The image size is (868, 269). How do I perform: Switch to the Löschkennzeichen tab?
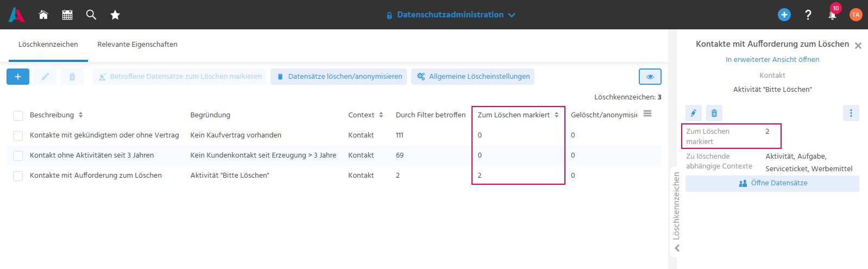[48, 45]
